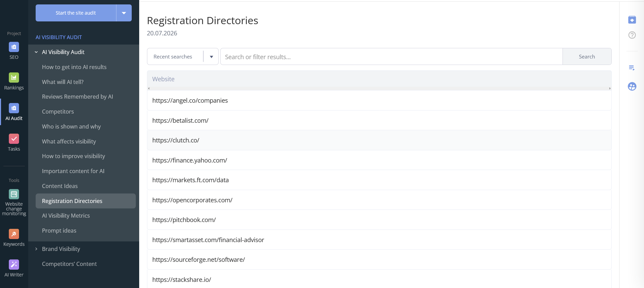Click the Search button
The height and width of the screenshot is (288, 644).
coord(587,56)
